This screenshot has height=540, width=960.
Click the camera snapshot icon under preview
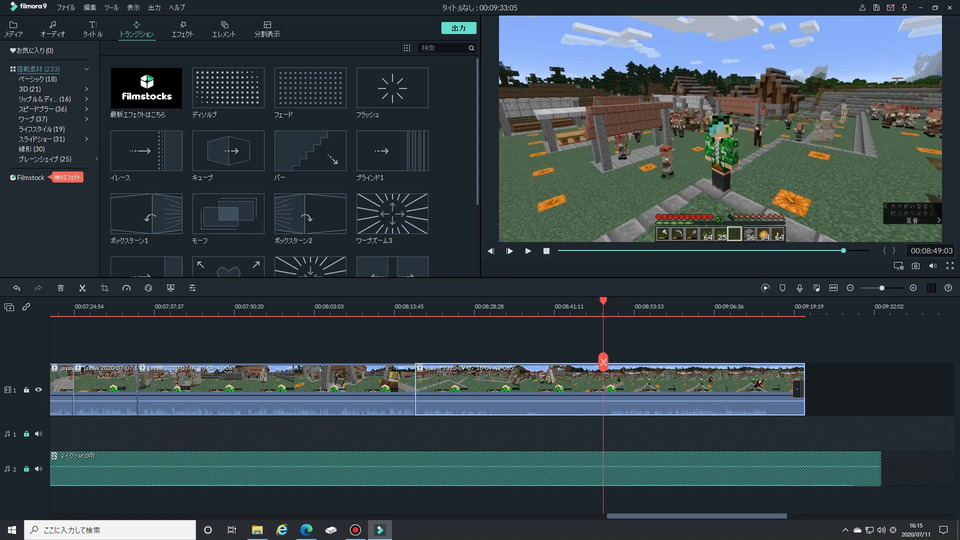click(x=915, y=266)
